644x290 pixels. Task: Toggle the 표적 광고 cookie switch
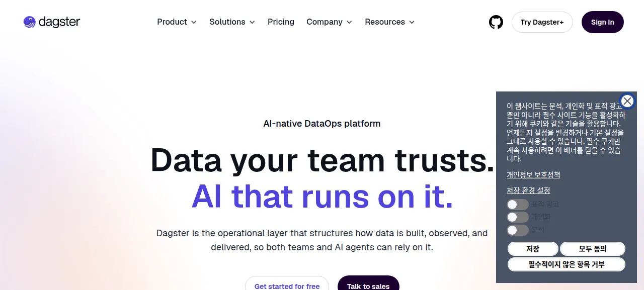click(x=518, y=205)
